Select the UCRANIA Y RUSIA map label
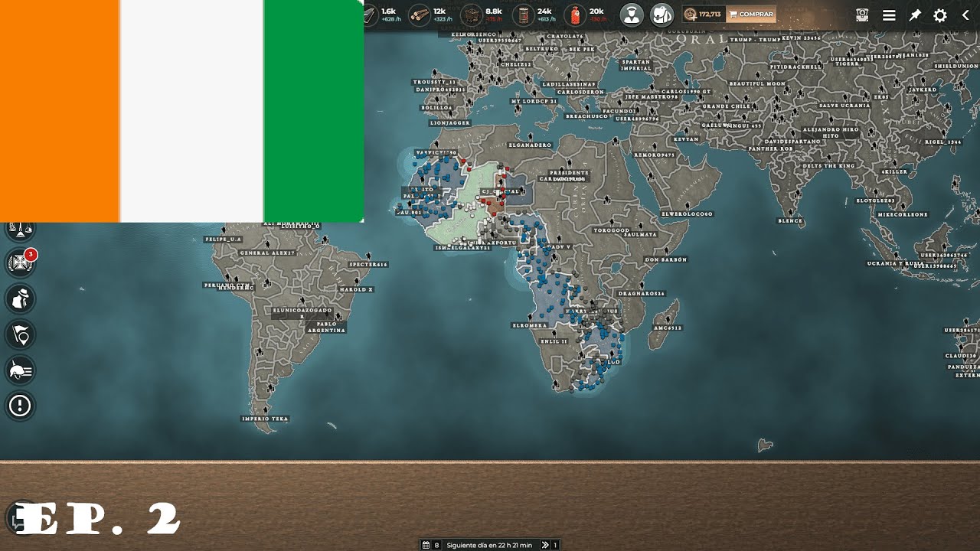The image size is (980, 551). (x=894, y=263)
